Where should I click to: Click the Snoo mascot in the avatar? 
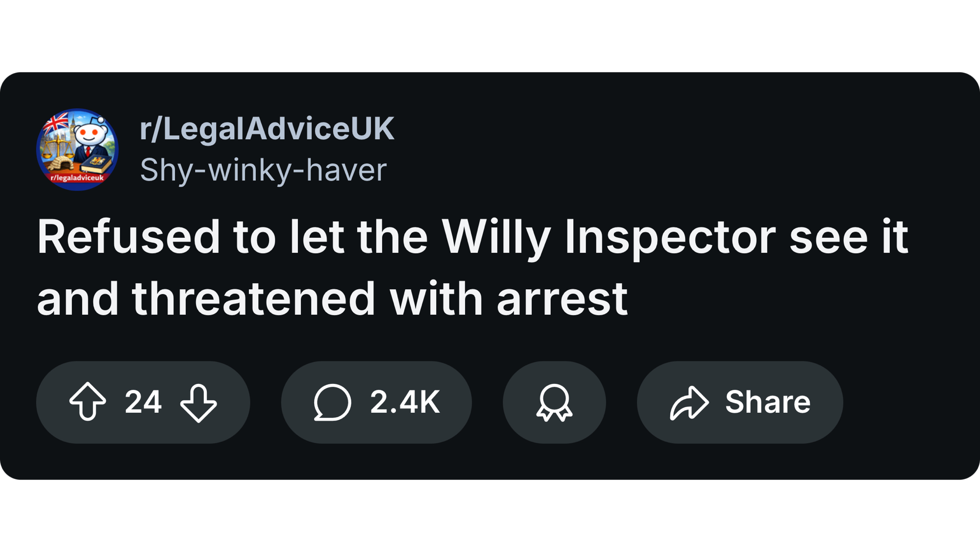[x=90, y=134]
